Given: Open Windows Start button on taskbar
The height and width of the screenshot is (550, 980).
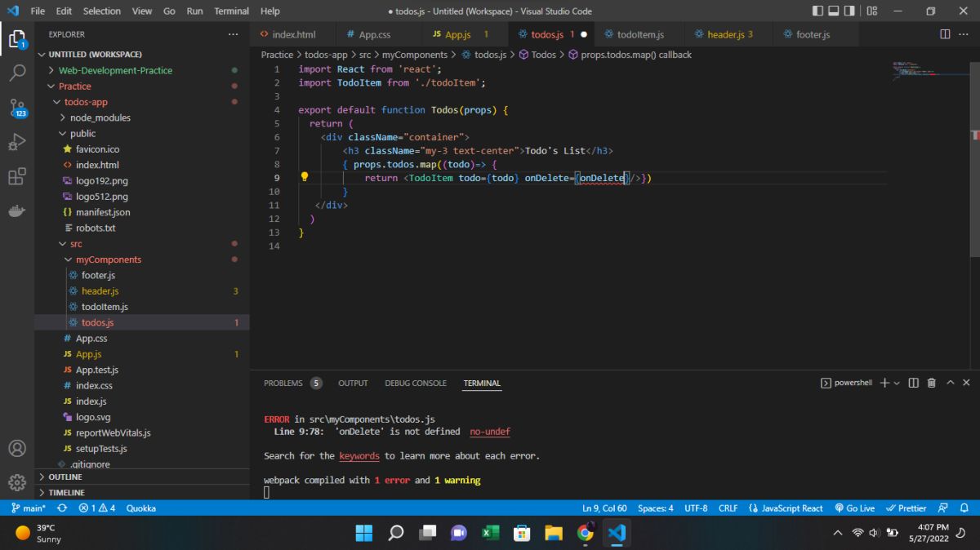Looking at the screenshot, I should click(364, 533).
